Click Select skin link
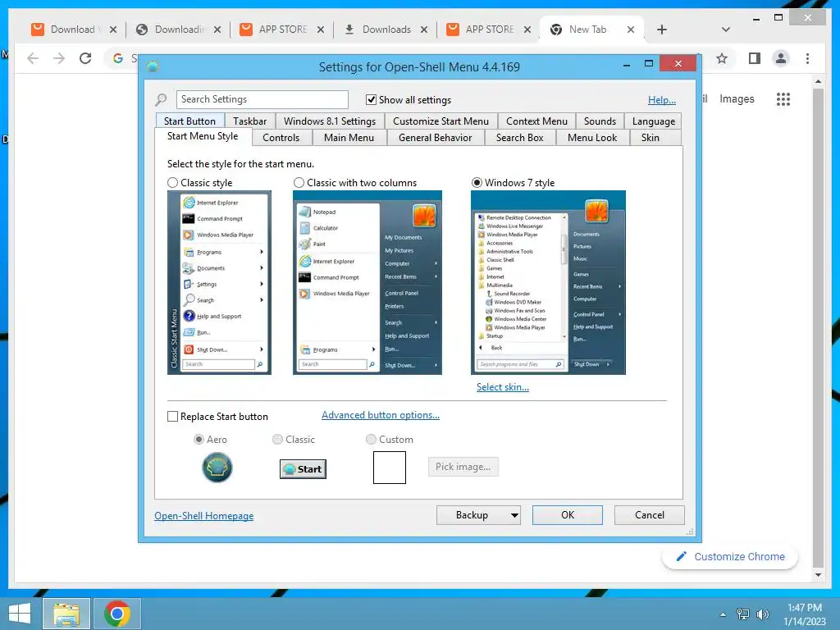Screen dimensions: 840x630 (x=503, y=387)
